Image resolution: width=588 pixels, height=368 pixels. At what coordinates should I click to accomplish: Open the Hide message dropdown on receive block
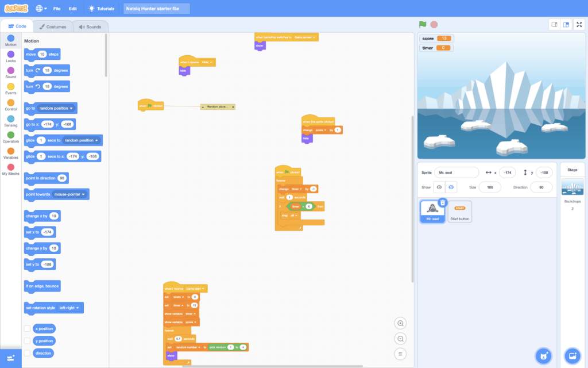pos(207,62)
